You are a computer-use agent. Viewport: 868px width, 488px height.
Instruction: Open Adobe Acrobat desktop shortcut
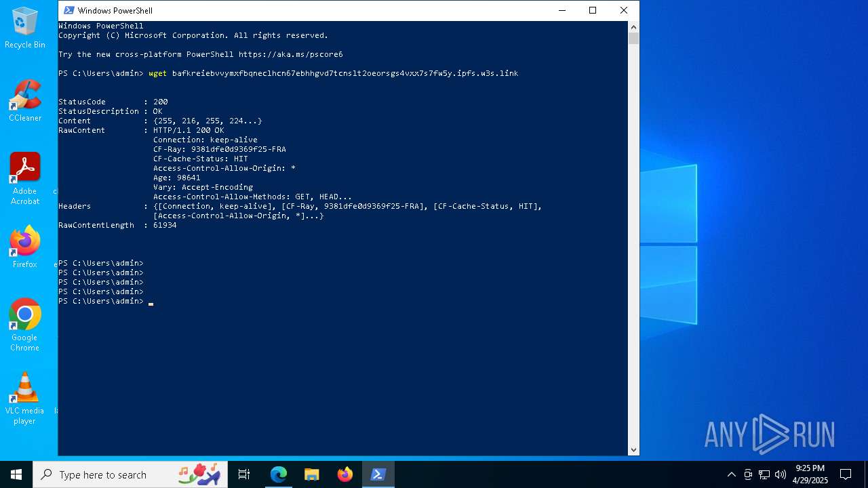coord(25,179)
